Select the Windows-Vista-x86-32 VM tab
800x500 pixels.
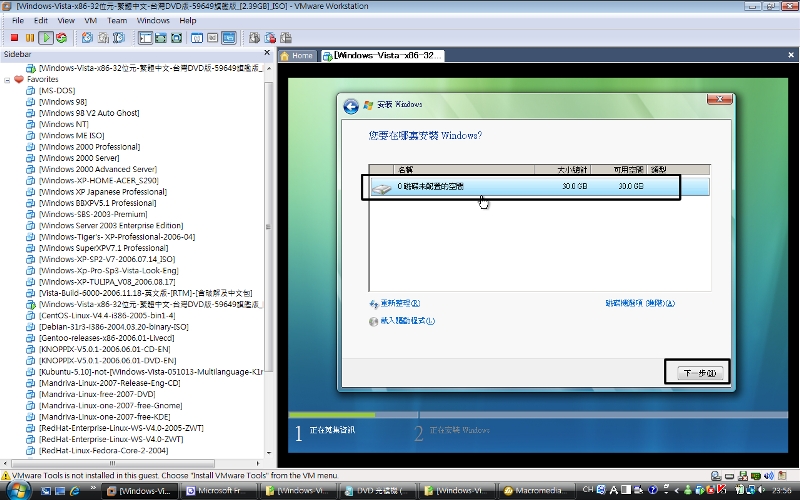(x=383, y=56)
